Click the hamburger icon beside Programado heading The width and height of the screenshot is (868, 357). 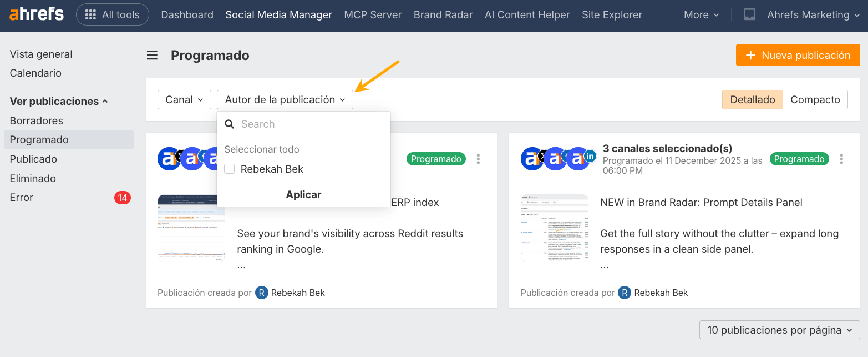click(x=152, y=55)
